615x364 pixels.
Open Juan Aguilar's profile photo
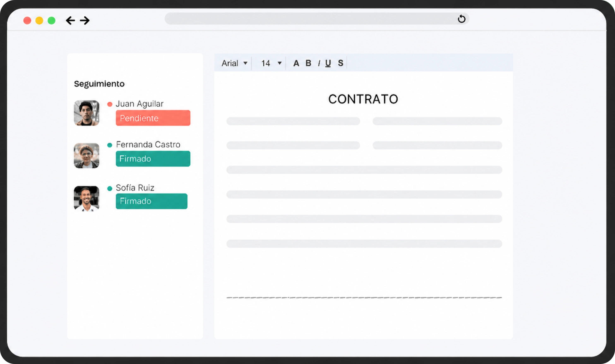[x=86, y=113]
